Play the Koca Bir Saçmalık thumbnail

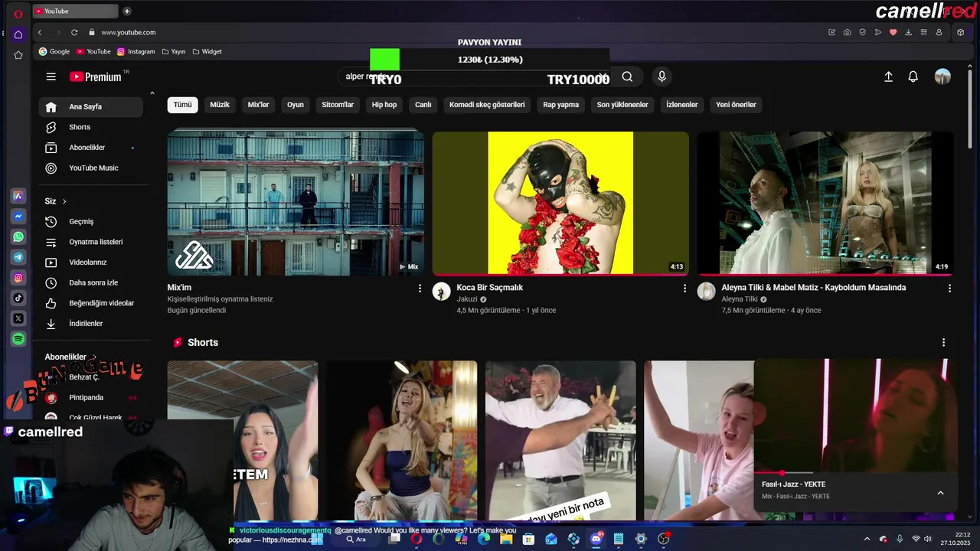click(x=560, y=203)
